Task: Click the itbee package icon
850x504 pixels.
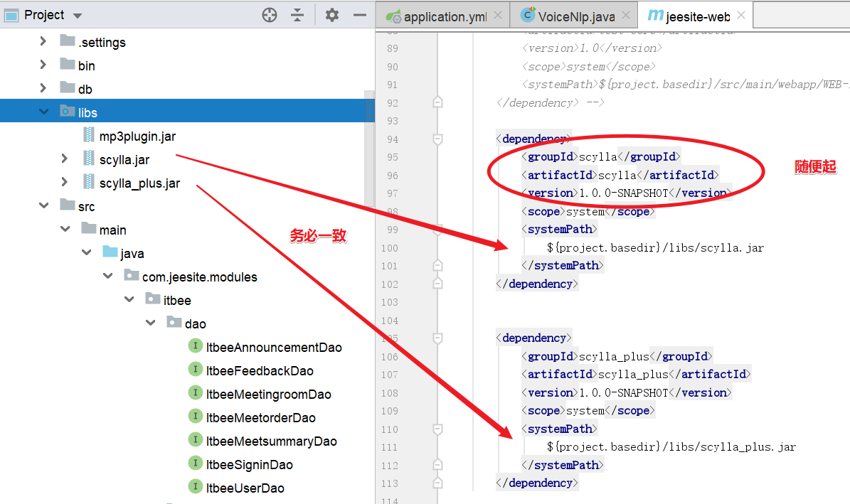Action: (x=153, y=298)
